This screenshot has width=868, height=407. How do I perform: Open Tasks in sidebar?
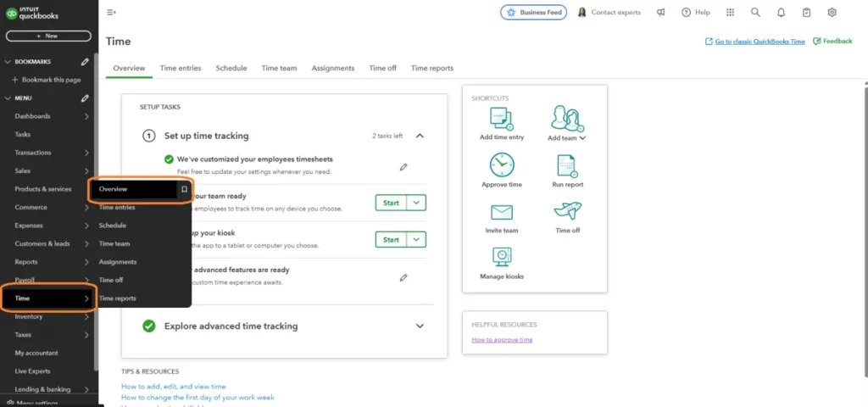[x=23, y=135]
